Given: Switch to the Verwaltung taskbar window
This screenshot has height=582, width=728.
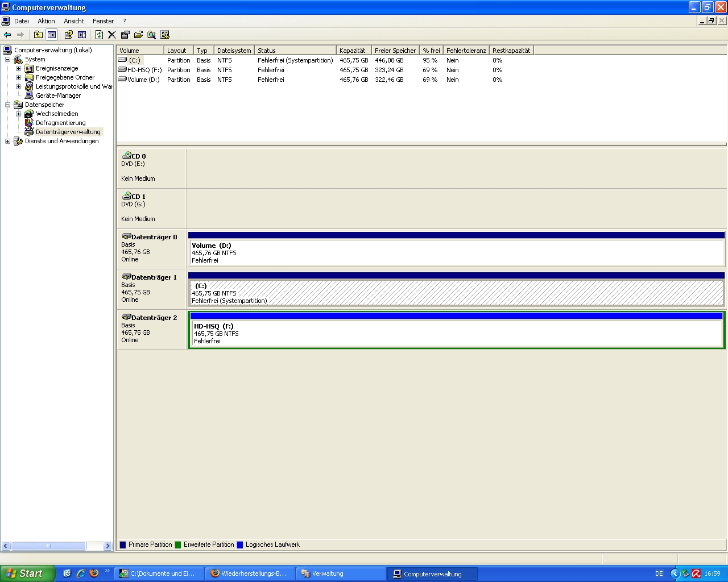Looking at the screenshot, I should (x=340, y=573).
